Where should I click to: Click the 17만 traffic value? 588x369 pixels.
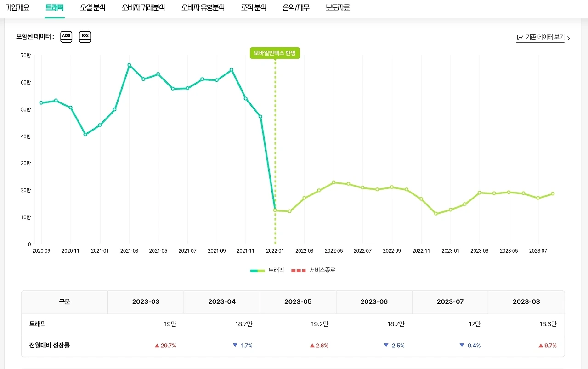click(x=475, y=324)
